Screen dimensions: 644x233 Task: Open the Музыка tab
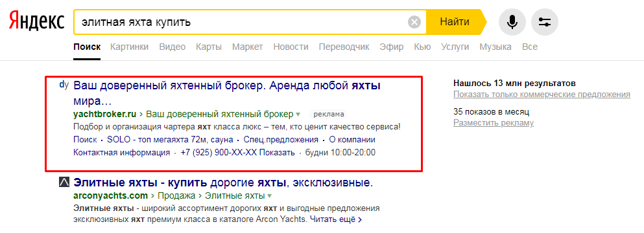(x=495, y=47)
